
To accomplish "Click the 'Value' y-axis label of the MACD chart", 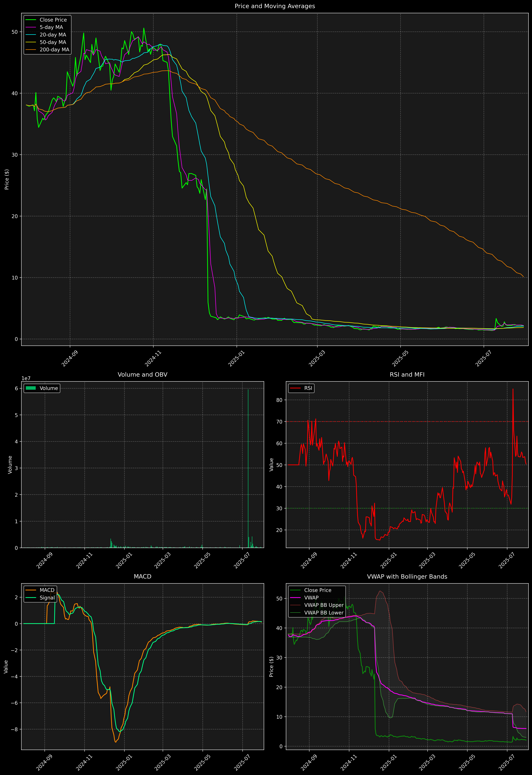I will (6, 667).
